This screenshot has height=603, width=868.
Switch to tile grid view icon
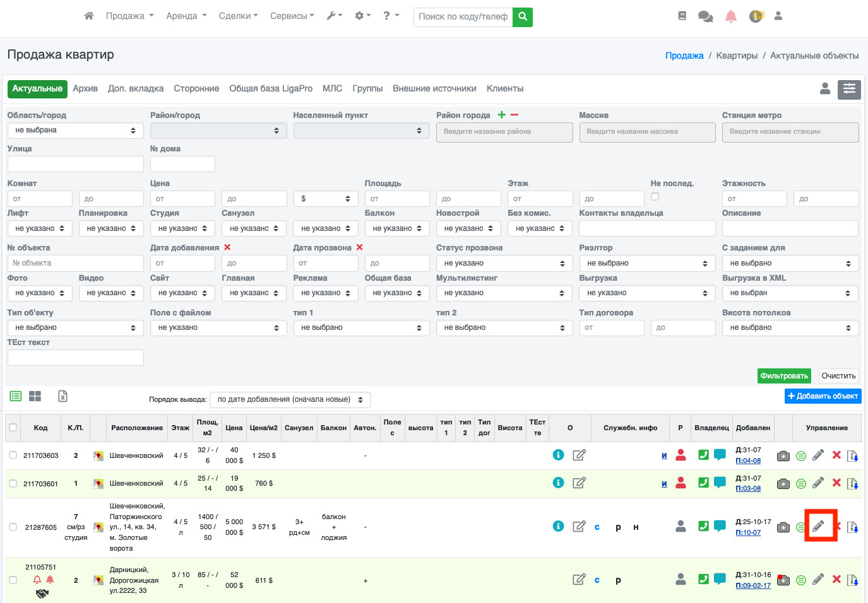(x=35, y=396)
